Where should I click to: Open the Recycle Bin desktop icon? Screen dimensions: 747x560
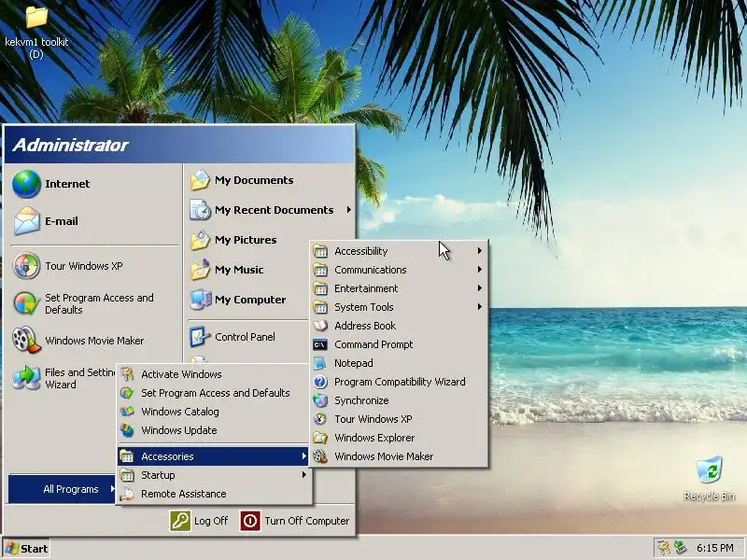tap(709, 470)
